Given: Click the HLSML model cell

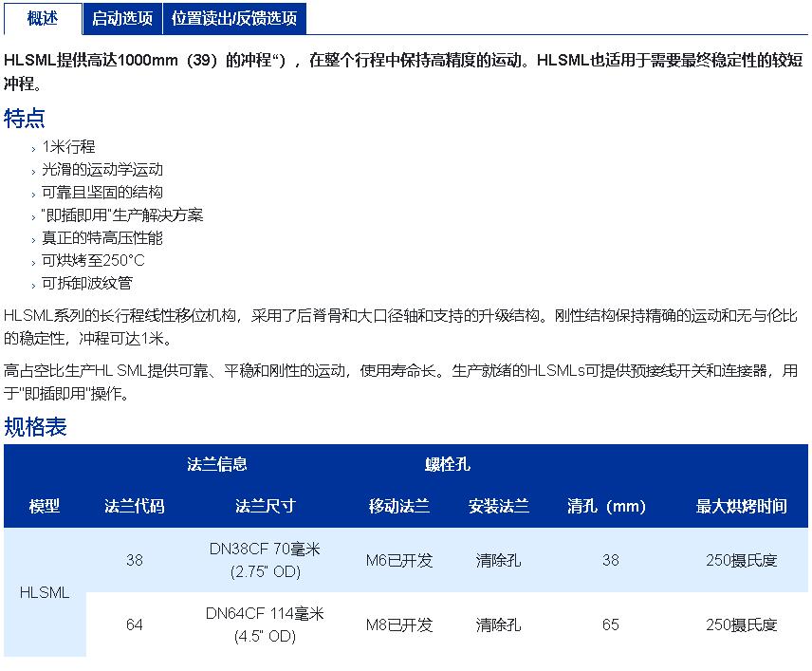Looking at the screenshot, I should pyautogui.click(x=45, y=592).
